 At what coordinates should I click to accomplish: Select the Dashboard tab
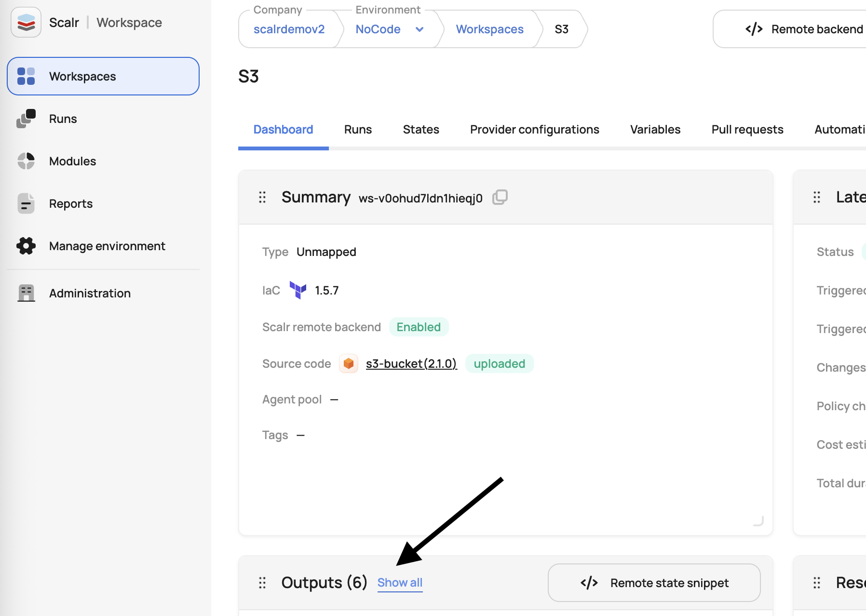283,129
